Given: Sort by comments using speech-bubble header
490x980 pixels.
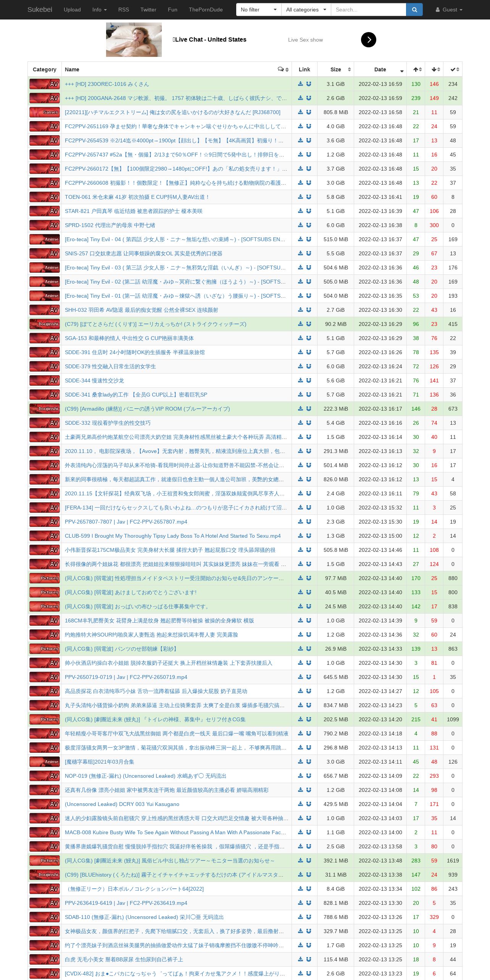Looking at the screenshot, I should click(283, 69).
